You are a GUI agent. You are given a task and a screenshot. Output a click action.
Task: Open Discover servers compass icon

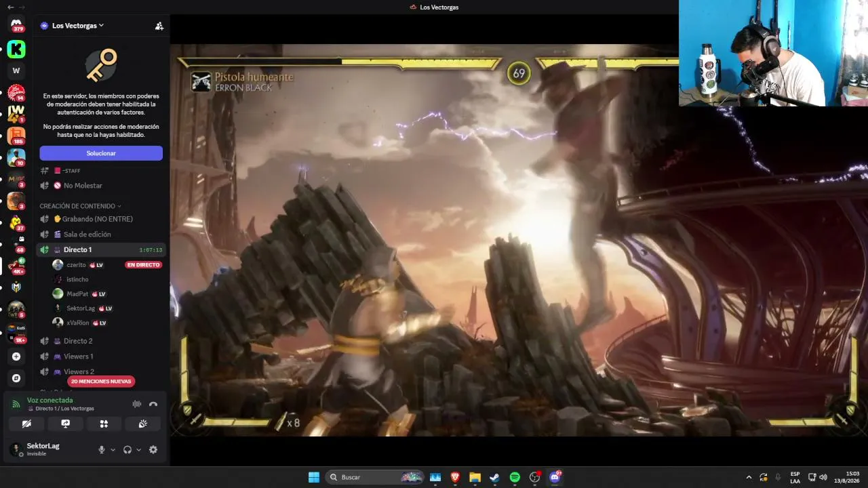point(16,378)
